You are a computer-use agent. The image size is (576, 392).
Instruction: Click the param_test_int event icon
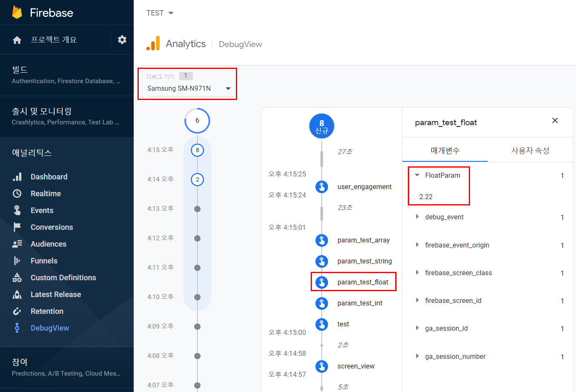(322, 303)
